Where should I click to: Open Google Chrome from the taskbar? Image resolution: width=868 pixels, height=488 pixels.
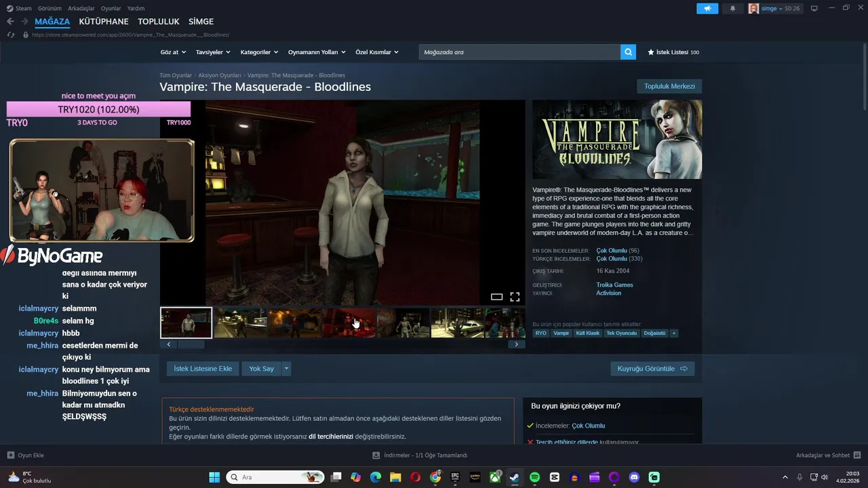(435, 477)
